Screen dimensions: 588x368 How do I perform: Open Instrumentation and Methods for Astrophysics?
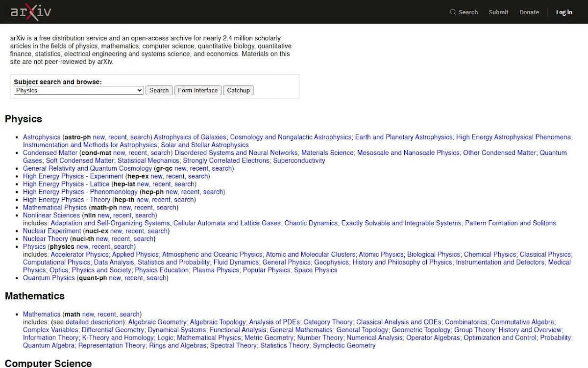(90, 145)
